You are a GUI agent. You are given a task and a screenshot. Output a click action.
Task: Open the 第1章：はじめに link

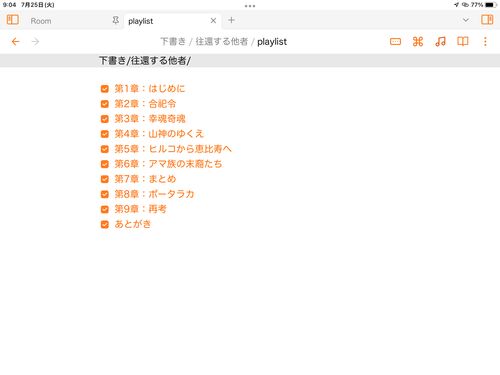click(150, 89)
